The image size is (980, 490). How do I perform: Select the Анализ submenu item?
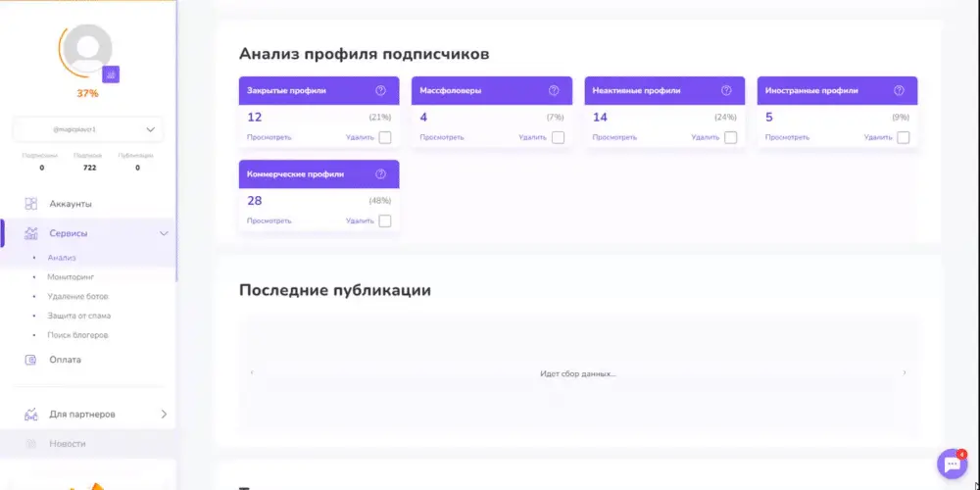point(62,258)
